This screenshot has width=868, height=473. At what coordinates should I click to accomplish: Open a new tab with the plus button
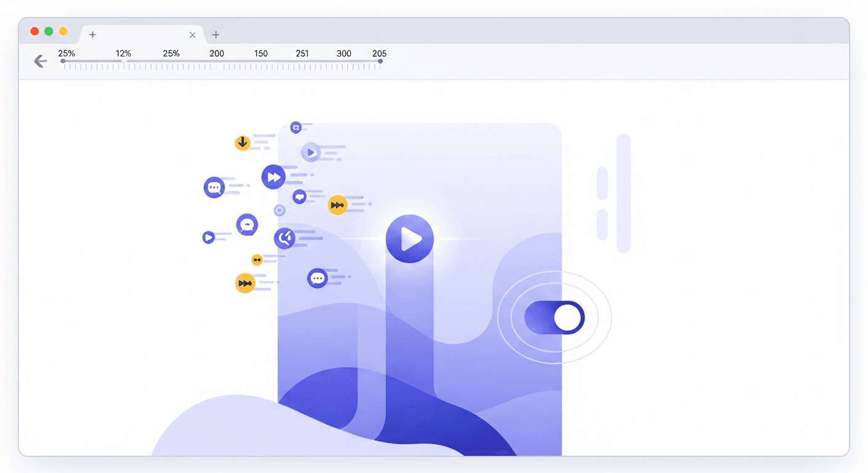[215, 35]
